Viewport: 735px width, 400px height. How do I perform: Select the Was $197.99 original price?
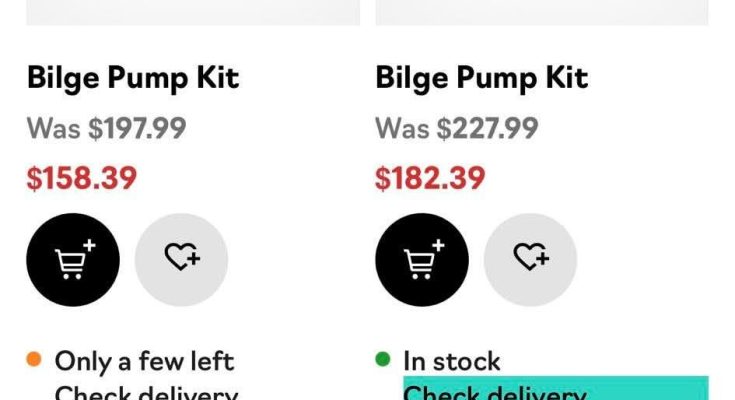pos(106,128)
